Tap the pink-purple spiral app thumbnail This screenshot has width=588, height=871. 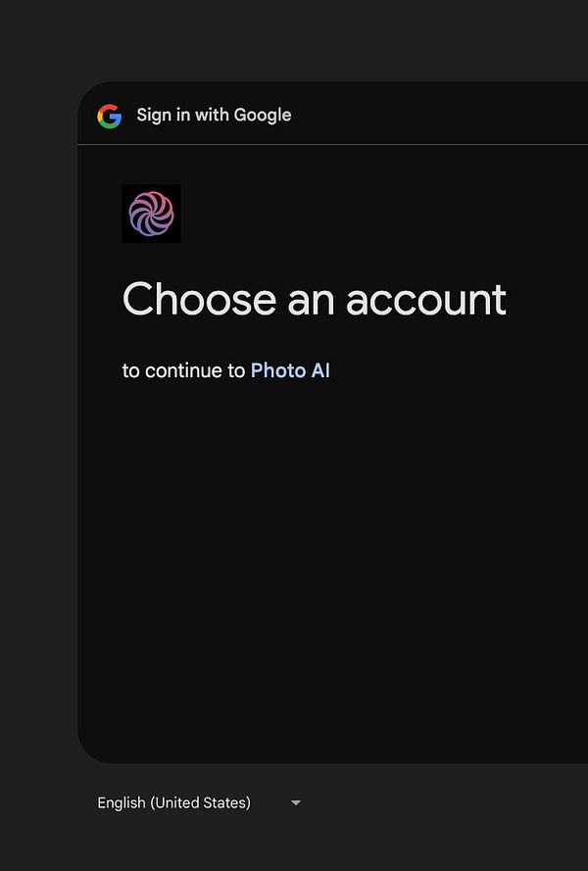pos(151,214)
